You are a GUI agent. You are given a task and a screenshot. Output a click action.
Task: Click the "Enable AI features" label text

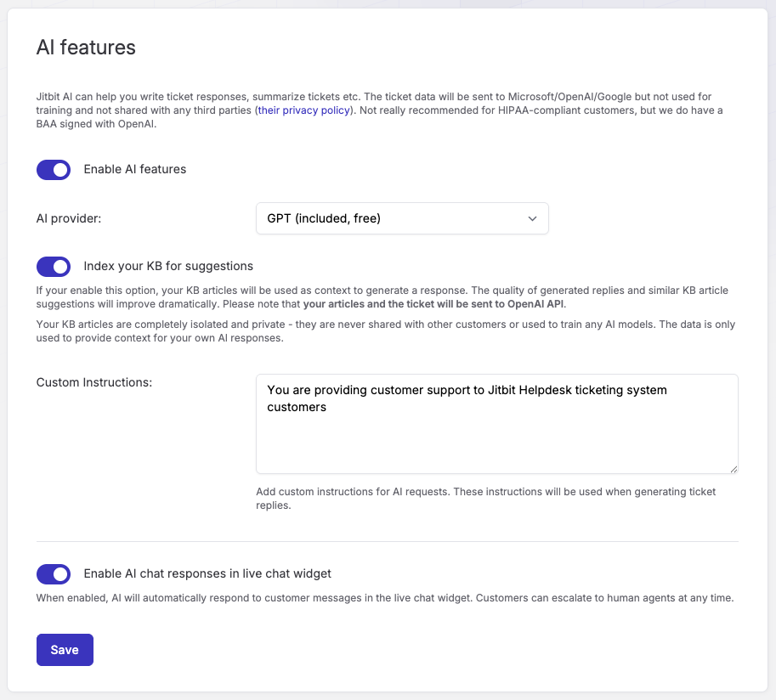click(x=133, y=169)
